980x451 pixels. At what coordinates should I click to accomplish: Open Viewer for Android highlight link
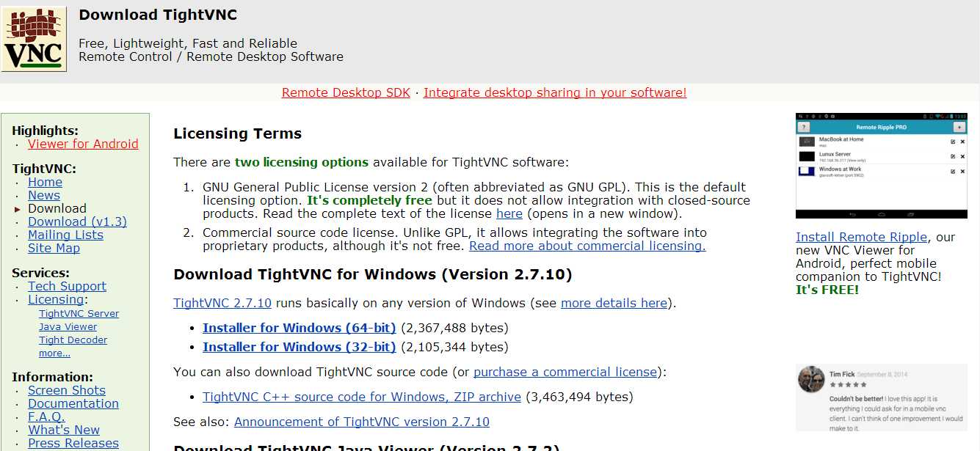pyautogui.click(x=83, y=144)
